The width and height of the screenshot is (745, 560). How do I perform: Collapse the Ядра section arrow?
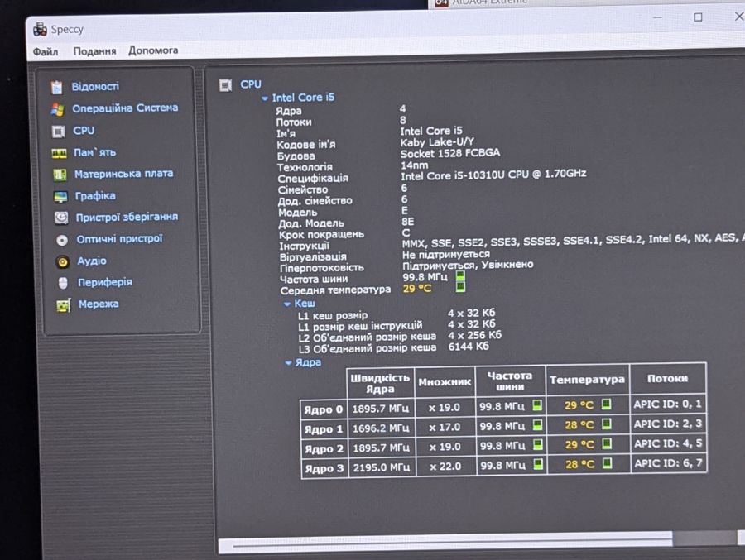point(288,363)
